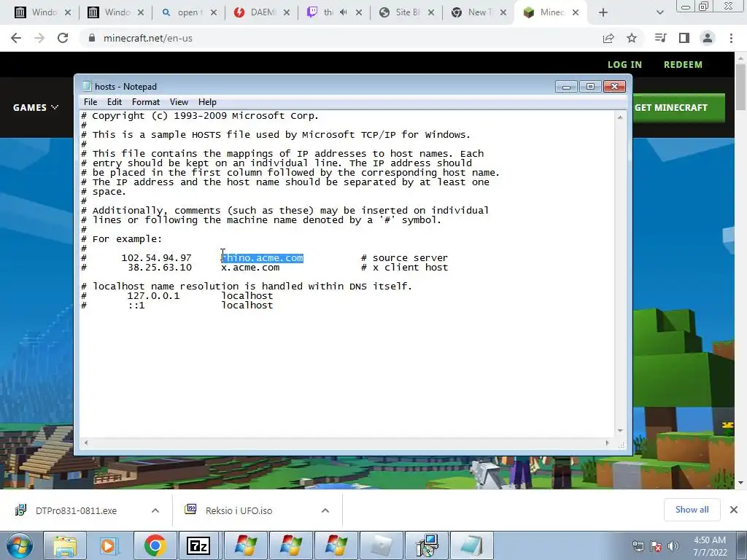Switch to the 'open' search browser tab
This screenshot has width=747, height=560.
187,12
